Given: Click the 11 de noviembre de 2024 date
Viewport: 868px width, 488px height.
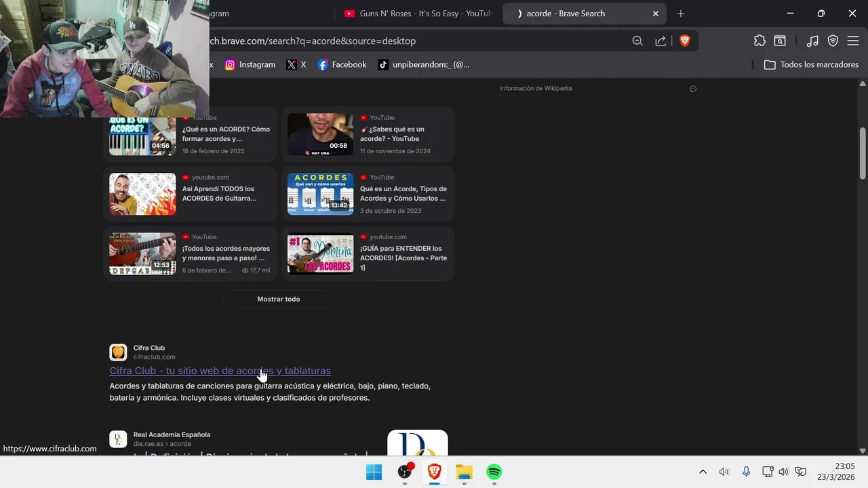Looking at the screenshot, I should [x=395, y=151].
